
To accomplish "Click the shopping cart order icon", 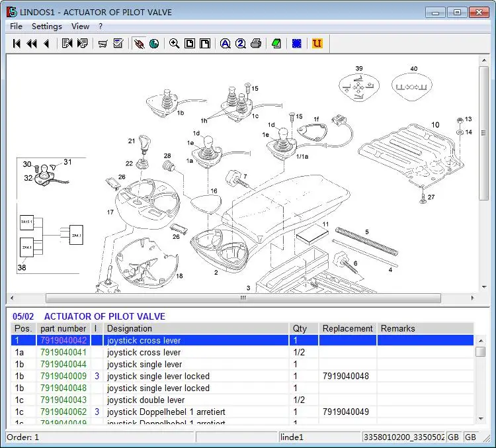I will 103,44.
